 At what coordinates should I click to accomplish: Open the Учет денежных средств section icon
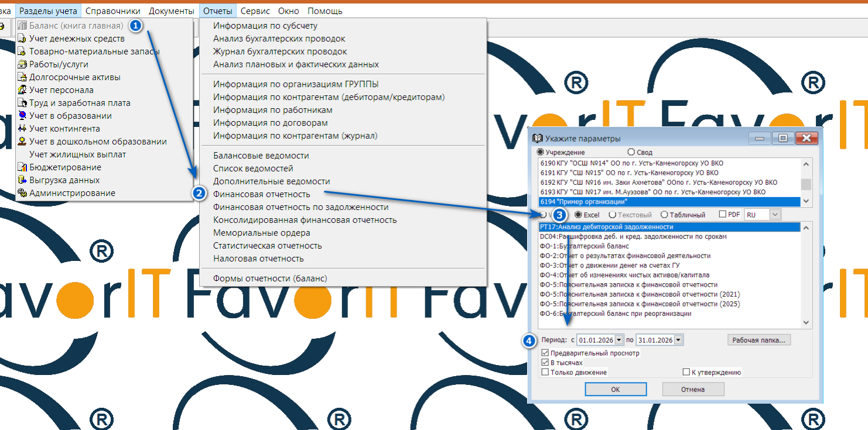[x=22, y=39]
